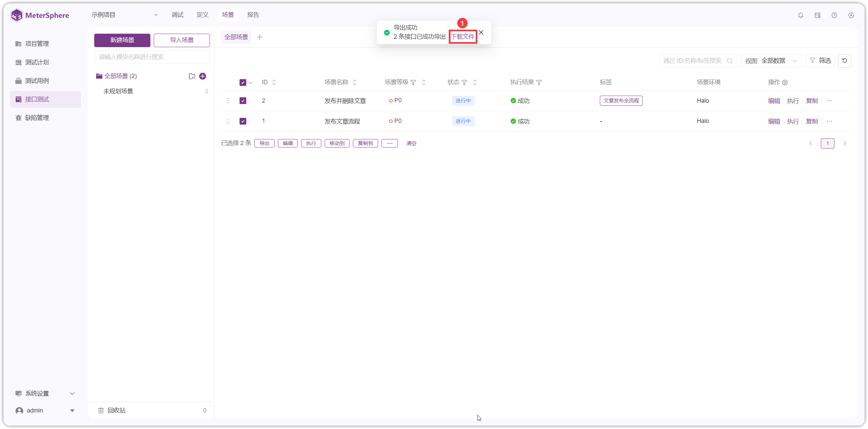Open the task center icon in header
This screenshot has height=429, width=868.
point(818,15)
